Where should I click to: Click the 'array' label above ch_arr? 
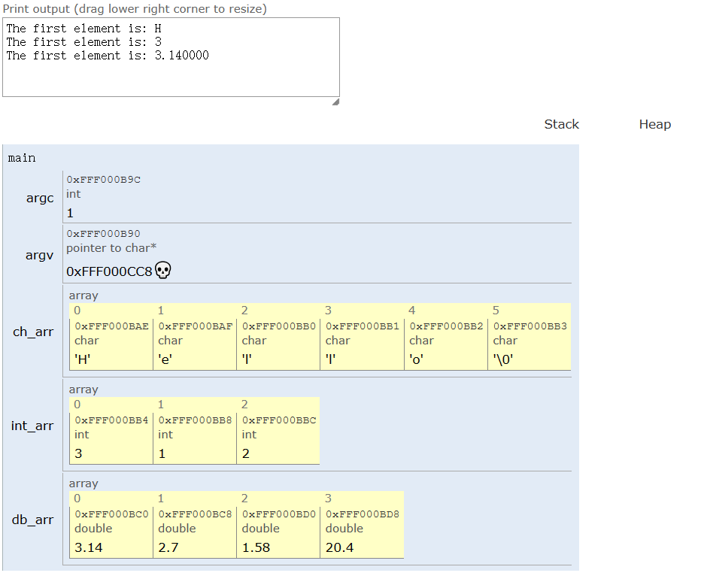point(83,296)
